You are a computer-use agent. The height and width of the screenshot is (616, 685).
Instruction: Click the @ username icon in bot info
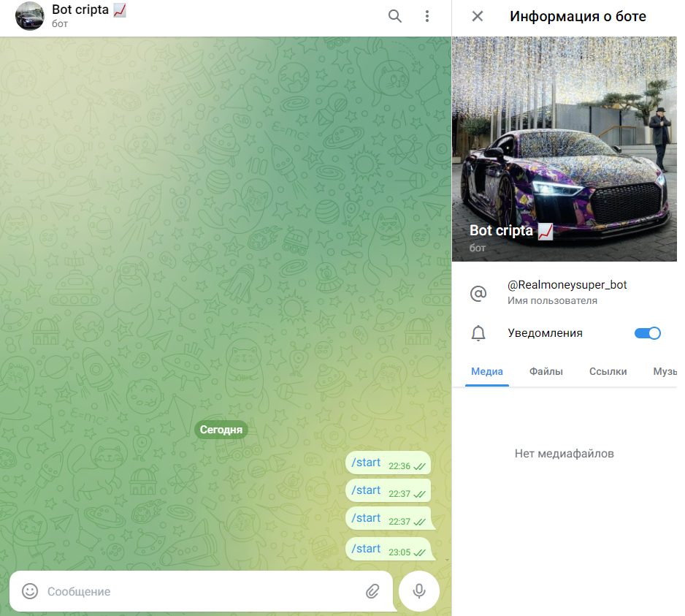pyautogui.click(x=478, y=294)
